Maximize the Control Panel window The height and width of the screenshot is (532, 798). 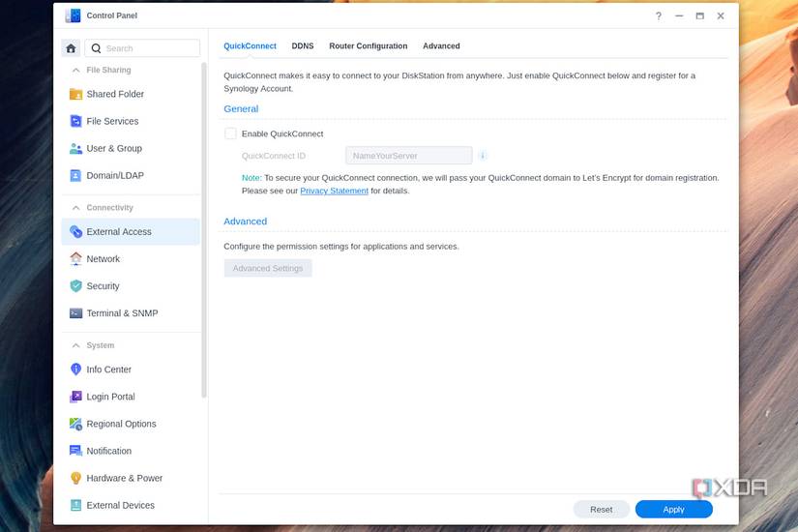click(699, 15)
